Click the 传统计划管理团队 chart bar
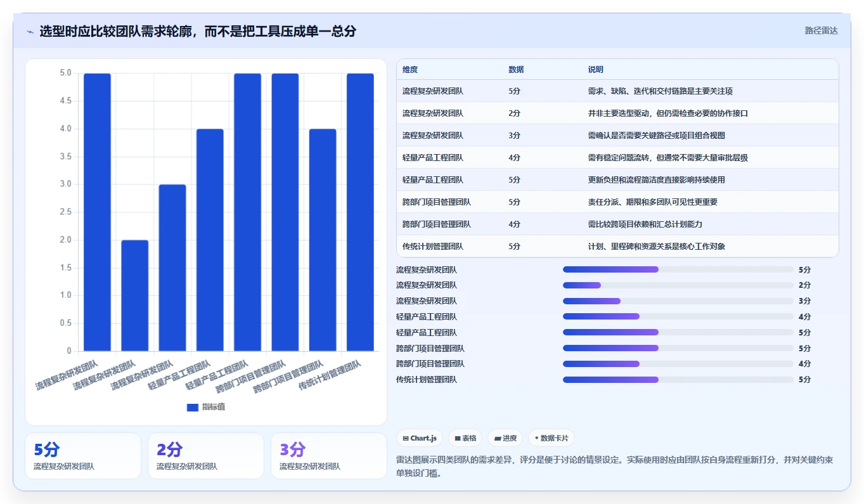The width and height of the screenshot is (864, 504). tap(360, 212)
